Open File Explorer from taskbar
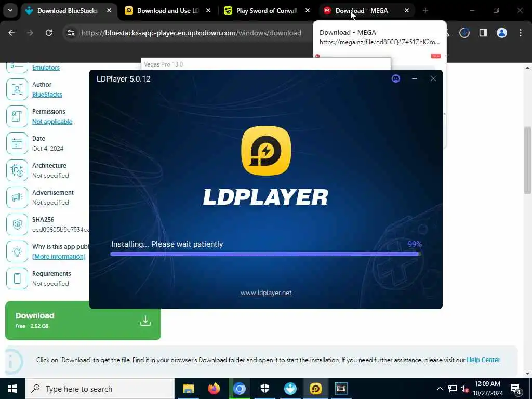Image resolution: width=532 pixels, height=399 pixels. tap(188, 389)
